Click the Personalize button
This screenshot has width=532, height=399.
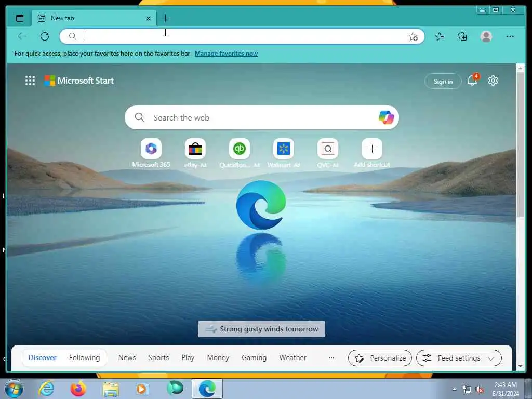[x=380, y=358]
